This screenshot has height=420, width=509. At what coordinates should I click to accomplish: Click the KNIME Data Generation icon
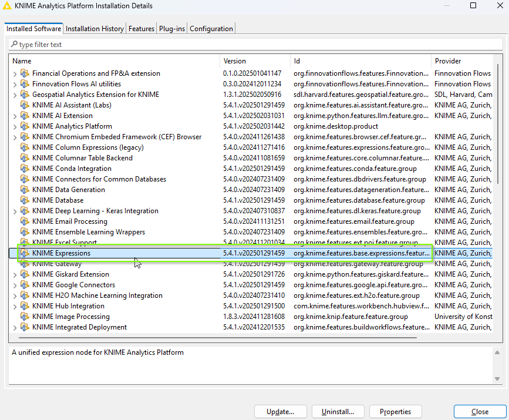tap(25, 189)
